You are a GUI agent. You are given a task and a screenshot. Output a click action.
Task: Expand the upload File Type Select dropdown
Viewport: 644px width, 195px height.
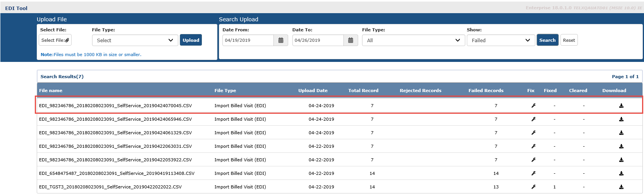[x=135, y=40]
